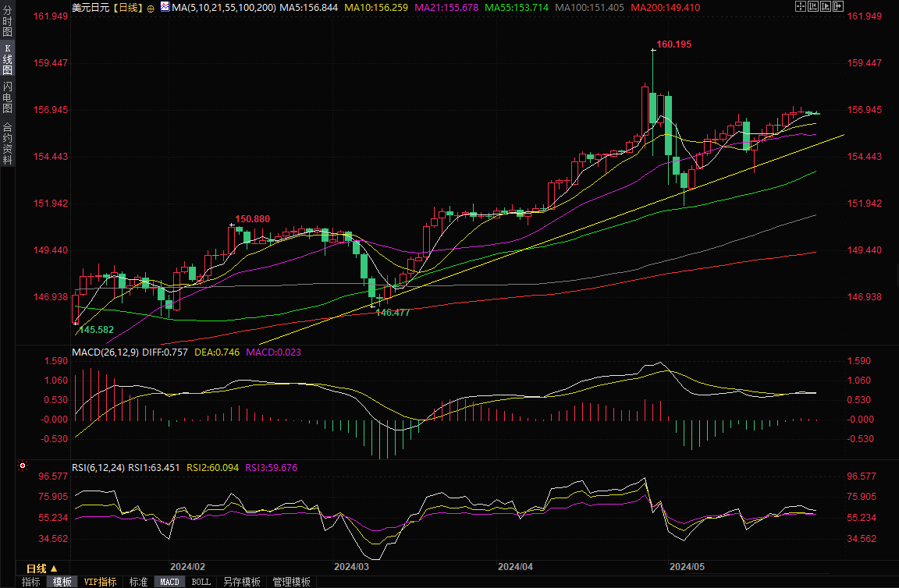Image resolution: width=899 pixels, height=588 pixels.
Task: Open the 模板 tab at bottom
Action: click(x=62, y=582)
